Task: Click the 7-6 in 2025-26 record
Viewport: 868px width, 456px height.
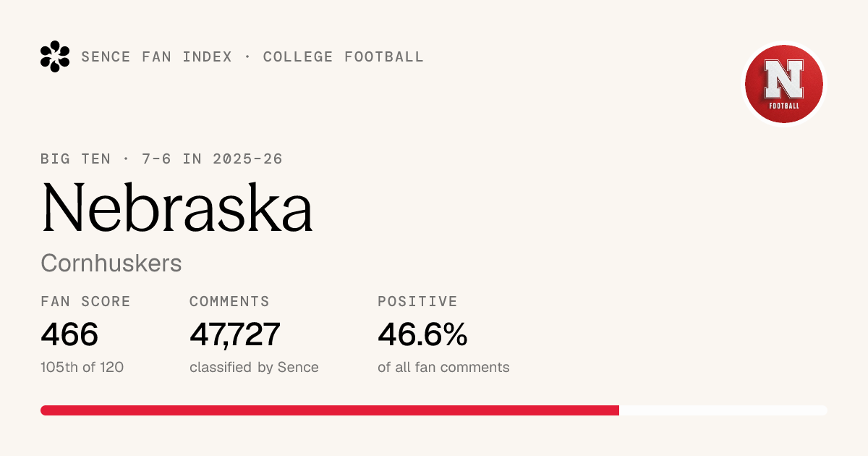Action: click(212, 159)
